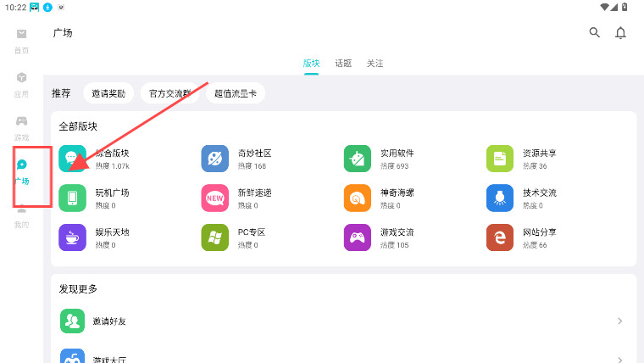Open the notifications bell icon
Viewport: 644px width, 363px height.
[620, 32]
